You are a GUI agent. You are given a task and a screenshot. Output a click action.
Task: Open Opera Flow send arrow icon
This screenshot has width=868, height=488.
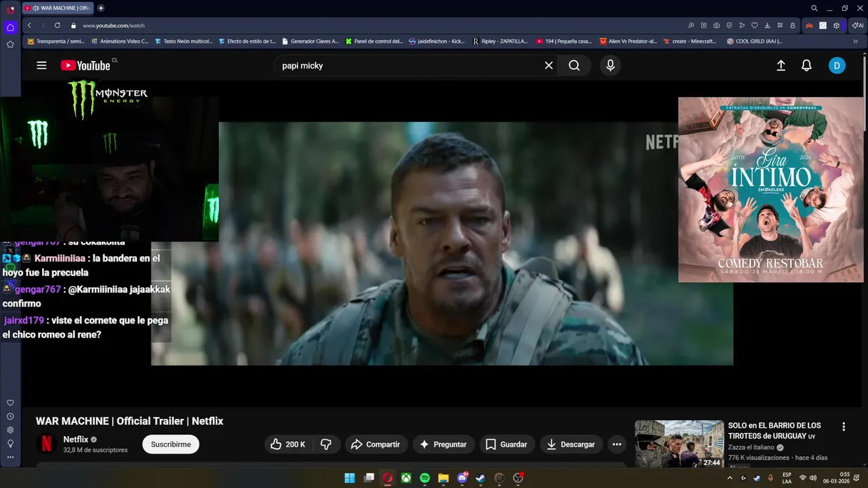click(x=742, y=25)
